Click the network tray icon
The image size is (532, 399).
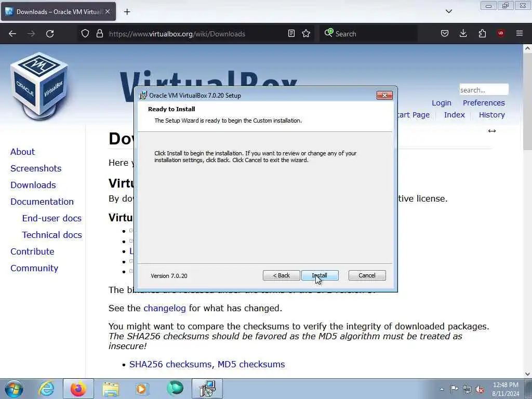click(467, 390)
